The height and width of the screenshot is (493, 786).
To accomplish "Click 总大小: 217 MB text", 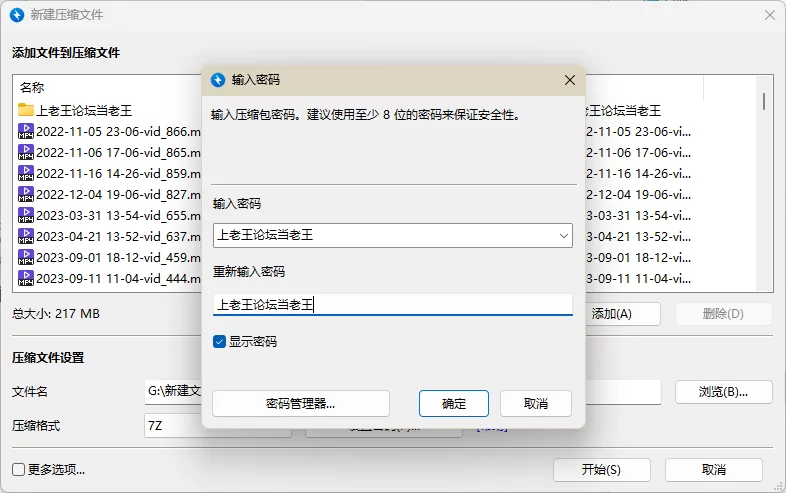I will click(56, 314).
